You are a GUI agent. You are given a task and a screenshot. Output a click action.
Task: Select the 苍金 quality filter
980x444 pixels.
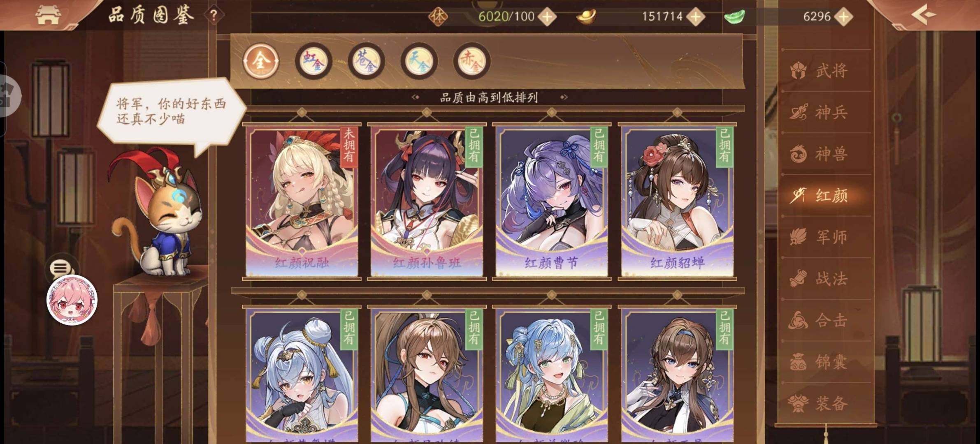(366, 61)
